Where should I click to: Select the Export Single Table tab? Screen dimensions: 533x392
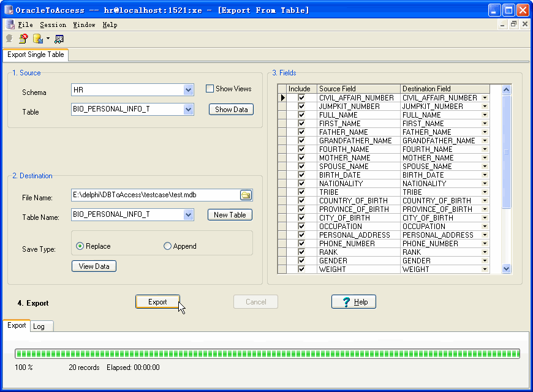(36, 55)
